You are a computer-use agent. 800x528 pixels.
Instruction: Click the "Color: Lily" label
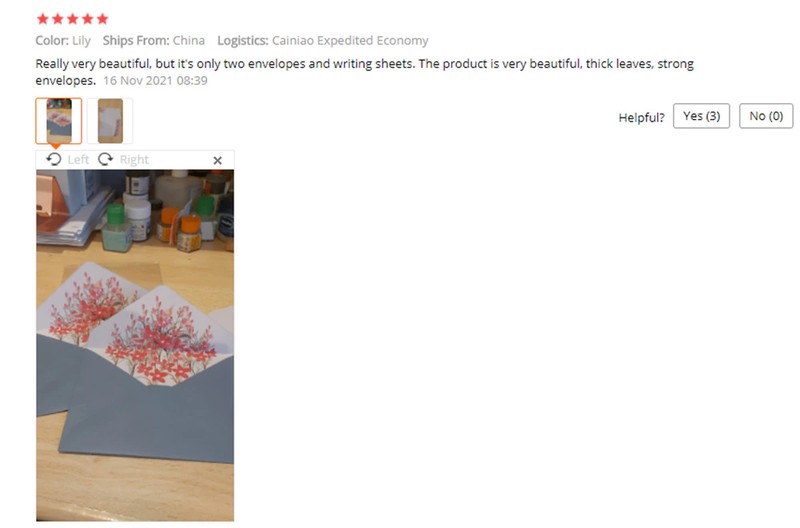click(x=63, y=40)
